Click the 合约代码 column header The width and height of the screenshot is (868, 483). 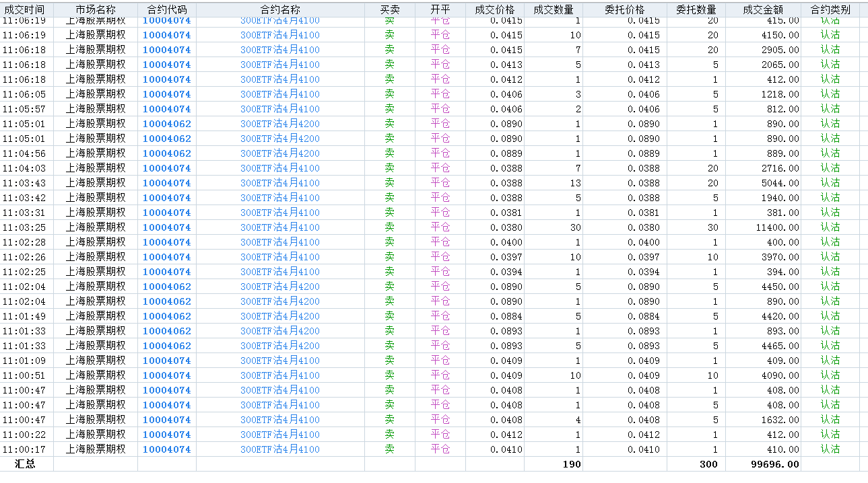click(167, 10)
